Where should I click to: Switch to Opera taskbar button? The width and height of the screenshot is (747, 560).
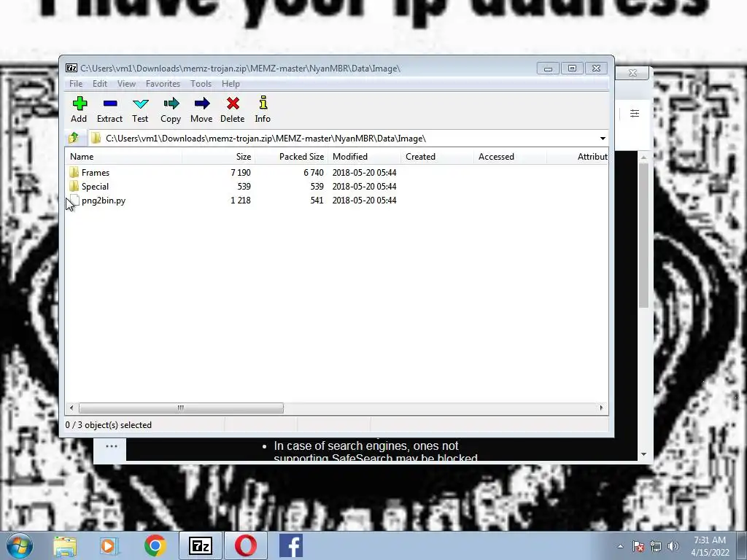pos(246,545)
